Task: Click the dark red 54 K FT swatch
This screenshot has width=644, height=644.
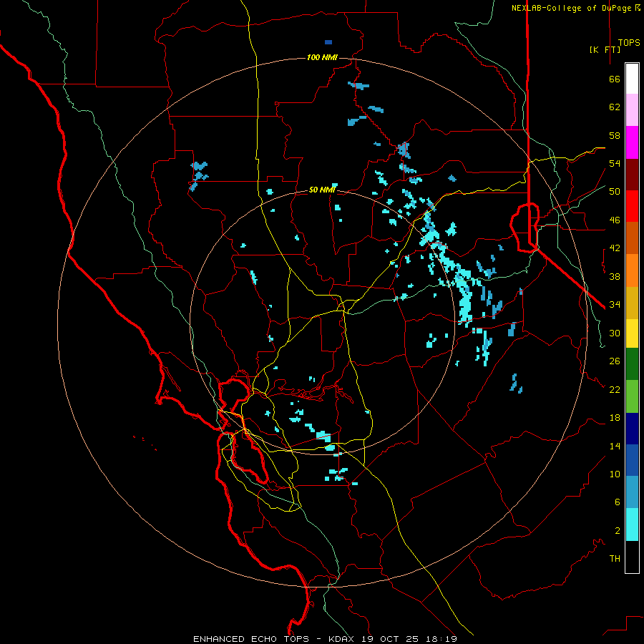Action: pos(632,174)
